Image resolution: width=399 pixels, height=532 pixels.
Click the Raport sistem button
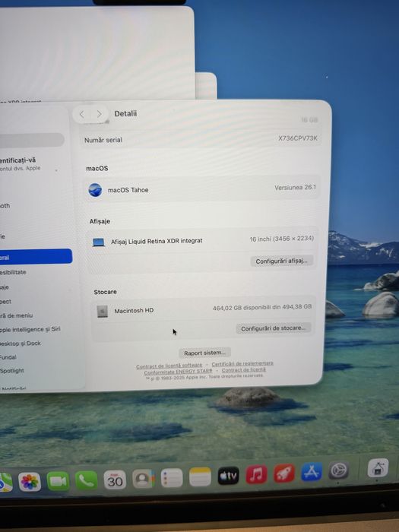pyautogui.click(x=204, y=353)
